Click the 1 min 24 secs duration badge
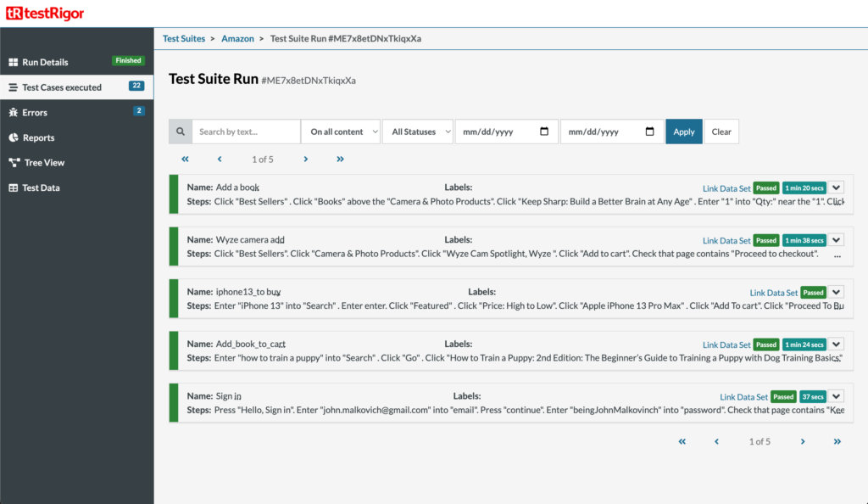Viewport: 868px width, 504px height. (x=804, y=344)
